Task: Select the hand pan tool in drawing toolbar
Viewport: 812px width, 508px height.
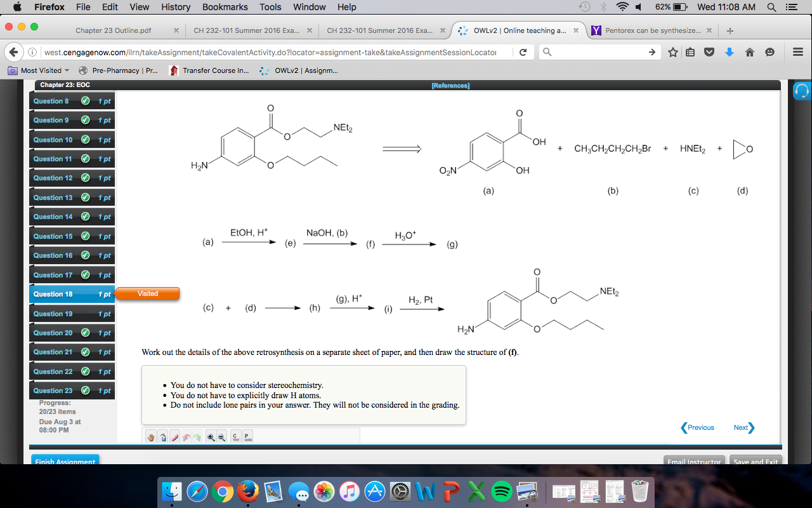Action: (151, 436)
